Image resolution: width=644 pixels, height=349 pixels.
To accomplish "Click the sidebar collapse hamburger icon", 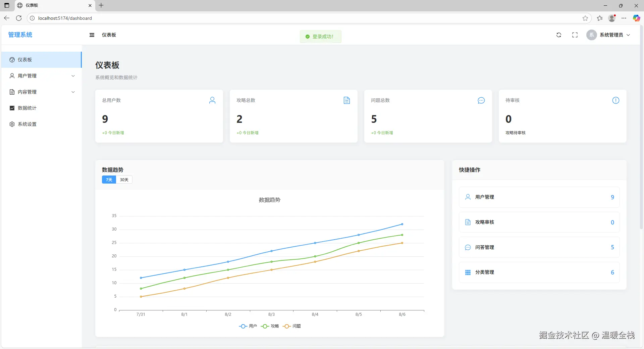I will pos(92,35).
